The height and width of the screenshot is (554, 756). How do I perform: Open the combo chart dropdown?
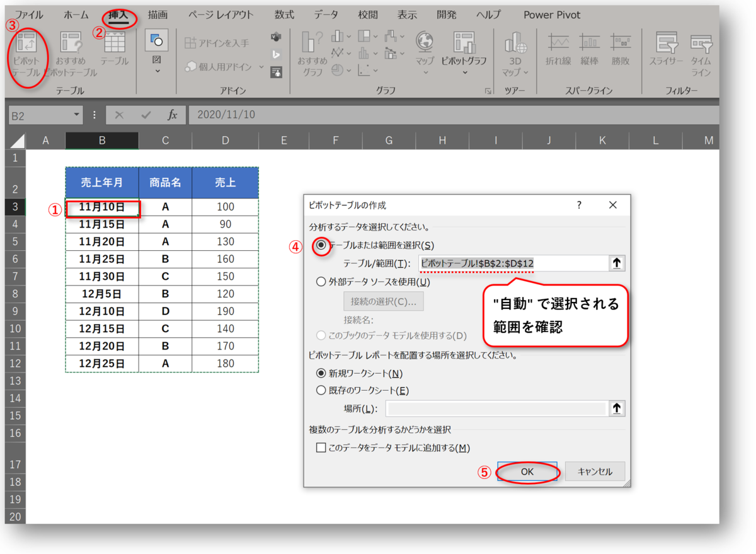tap(403, 54)
